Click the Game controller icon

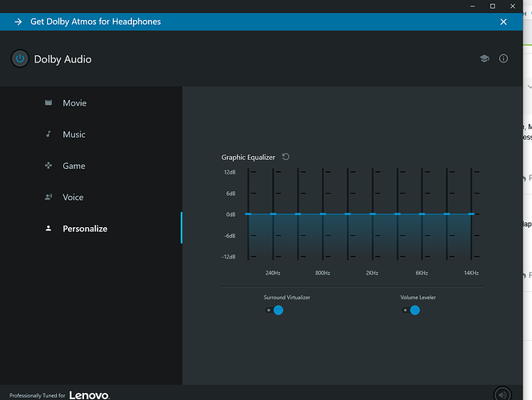[x=48, y=166]
